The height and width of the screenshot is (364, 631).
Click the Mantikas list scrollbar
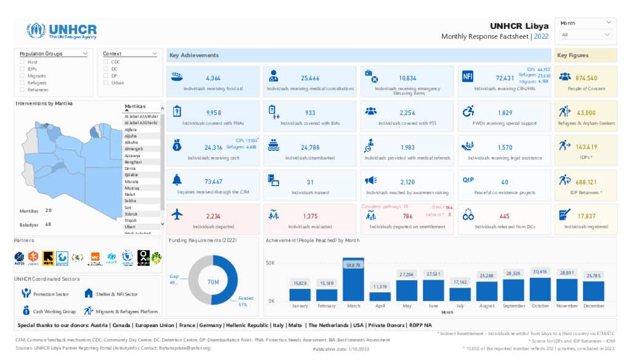162,161
